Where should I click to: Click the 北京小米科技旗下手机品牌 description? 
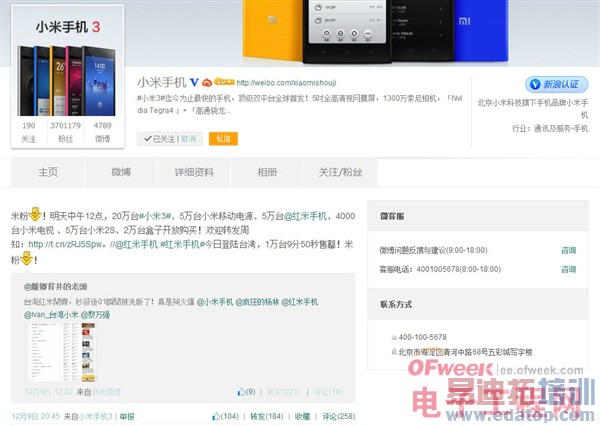click(533, 109)
